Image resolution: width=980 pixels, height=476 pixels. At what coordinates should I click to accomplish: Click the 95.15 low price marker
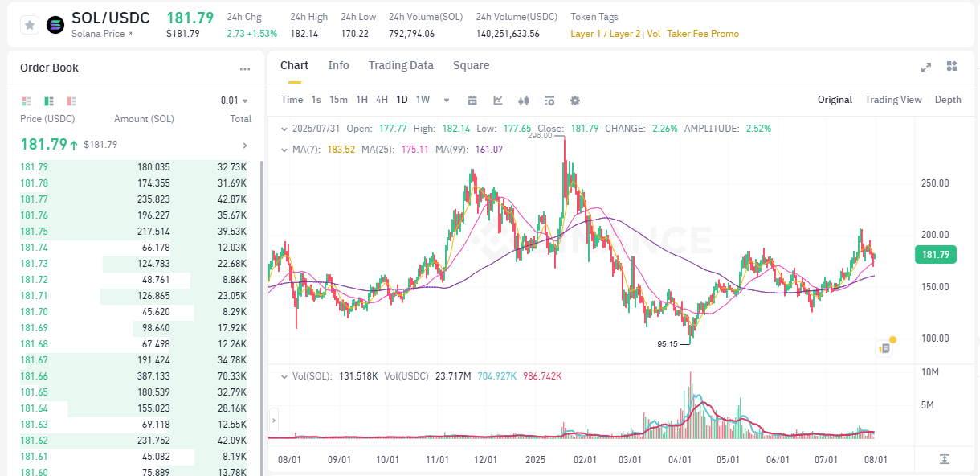[668, 343]
